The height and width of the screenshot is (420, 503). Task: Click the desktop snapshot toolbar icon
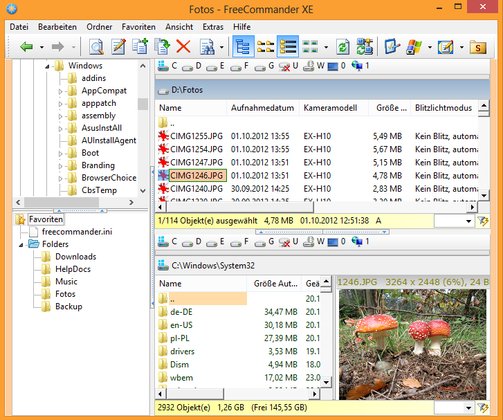(x=392, y=47)
